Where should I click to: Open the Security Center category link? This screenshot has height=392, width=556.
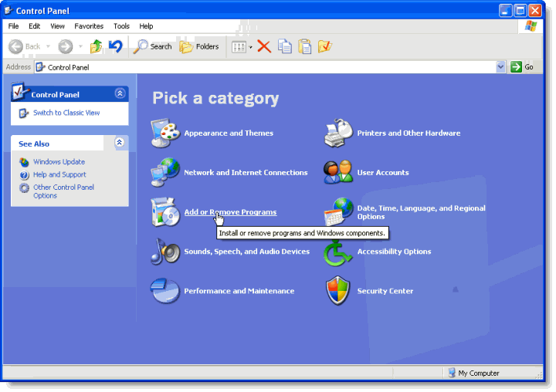tap(385, 291)
